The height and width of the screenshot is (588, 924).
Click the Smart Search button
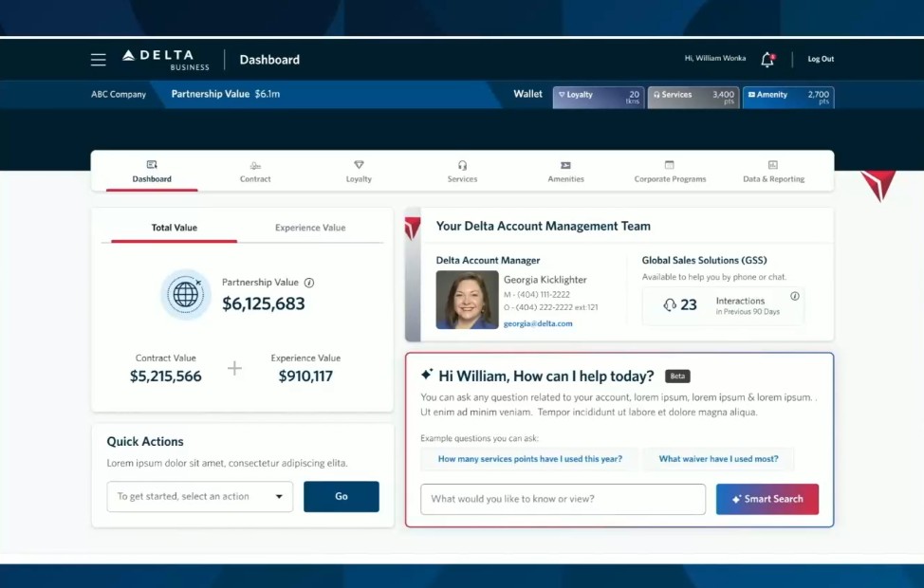pos(767,499)
